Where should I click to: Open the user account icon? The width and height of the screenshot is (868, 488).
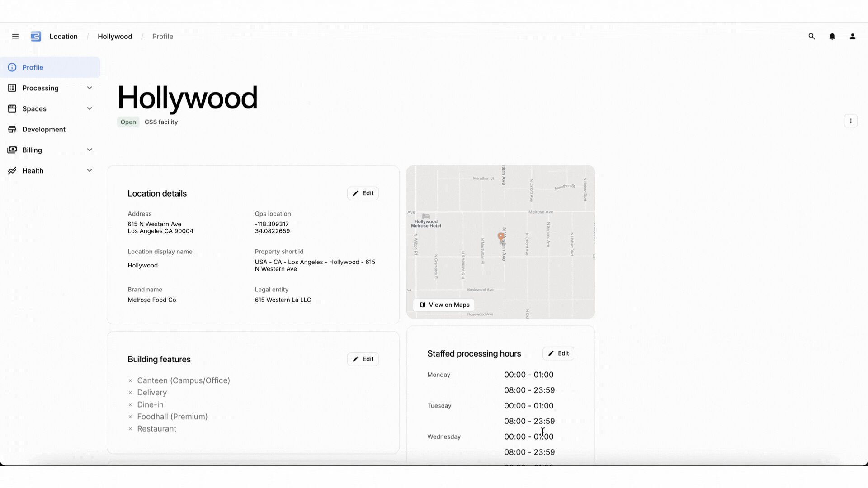click(x=852, y=37)
